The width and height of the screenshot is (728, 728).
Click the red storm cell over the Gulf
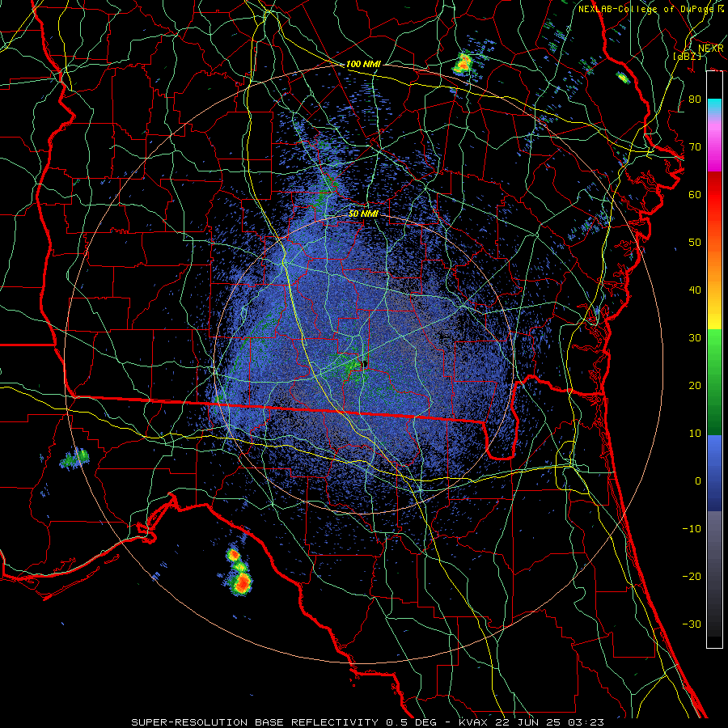(x=242, y=583)
